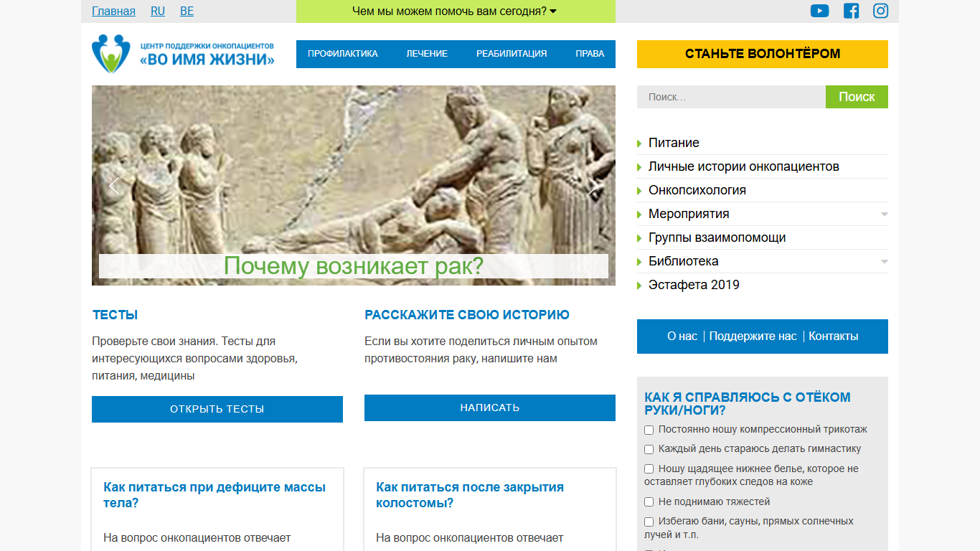The width and height of the screenshot is (980, 551).
Task: Check 'Ношу щадящее нижнее белье' option
Action: pos(649,469)
